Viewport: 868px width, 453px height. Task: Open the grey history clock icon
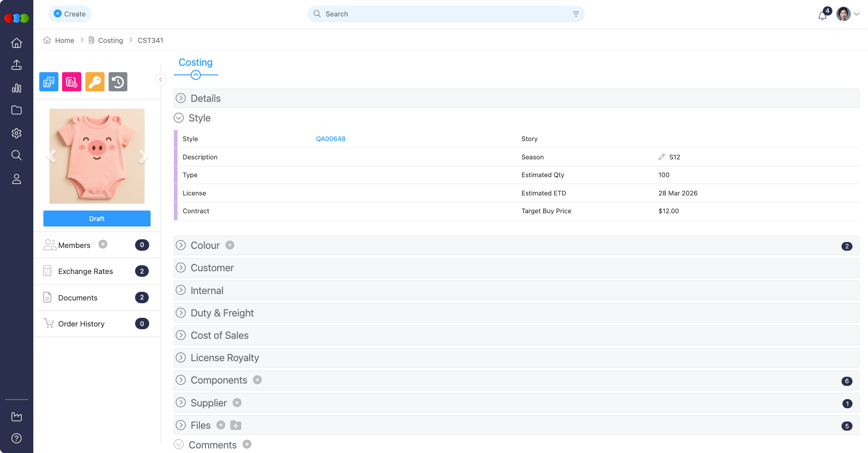tap(118, 82)
